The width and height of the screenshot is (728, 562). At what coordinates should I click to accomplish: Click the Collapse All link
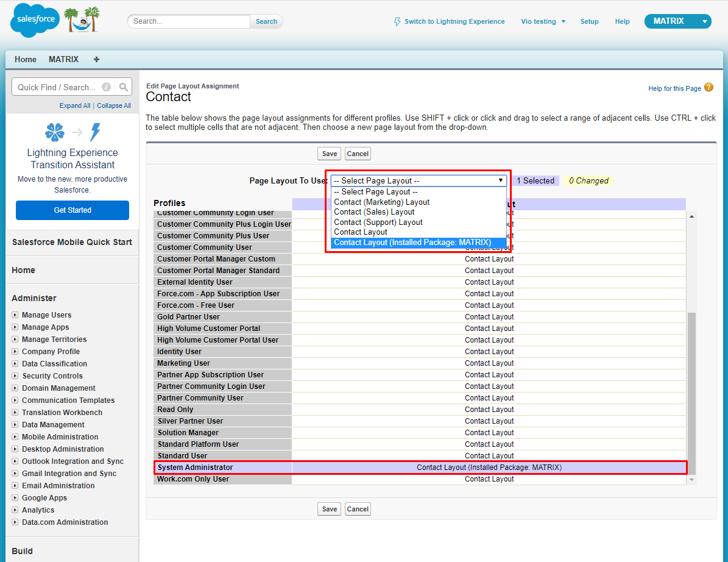tap(114, 105)
